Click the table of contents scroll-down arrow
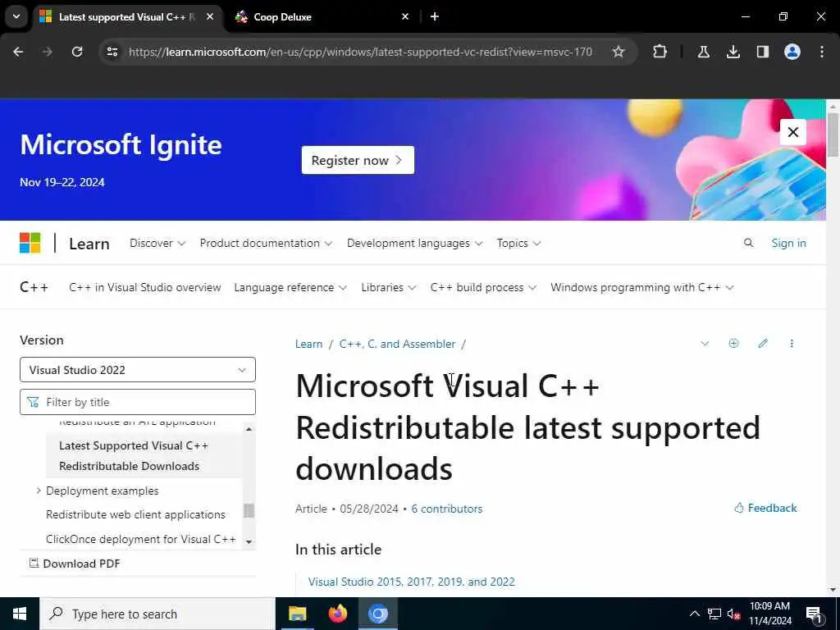Image resolution: width=840 pixels, height=630 pixels. (249, 541)
